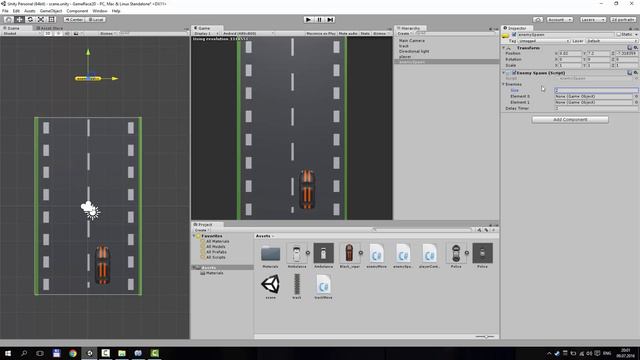Toggle Local handle rotation button
640x360 pixels.
pyautogui.click(x=96, y=20)
